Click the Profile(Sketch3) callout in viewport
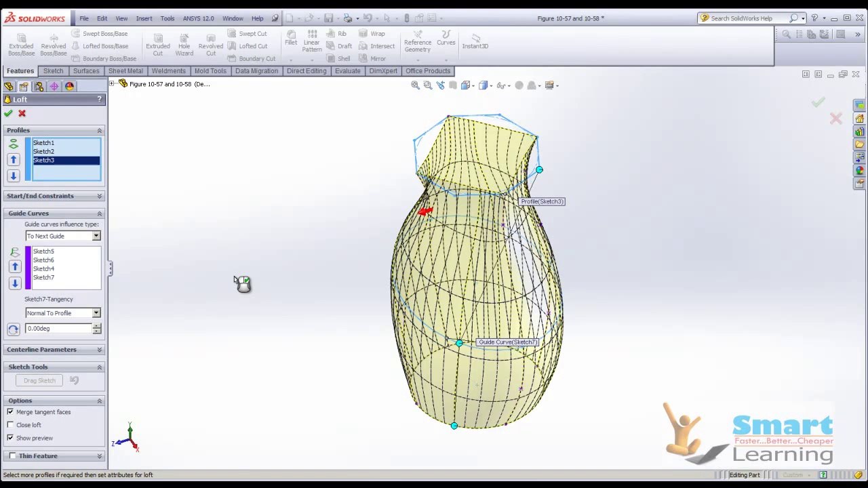 coord(542,202)
